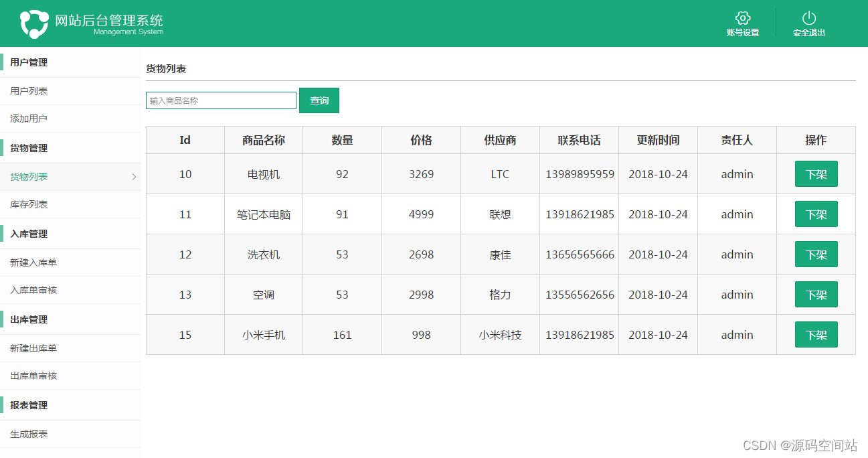Screen dimensions: 868x458
Task: Open 入库单审核 in the sidebar
Action: pos(33,290)
